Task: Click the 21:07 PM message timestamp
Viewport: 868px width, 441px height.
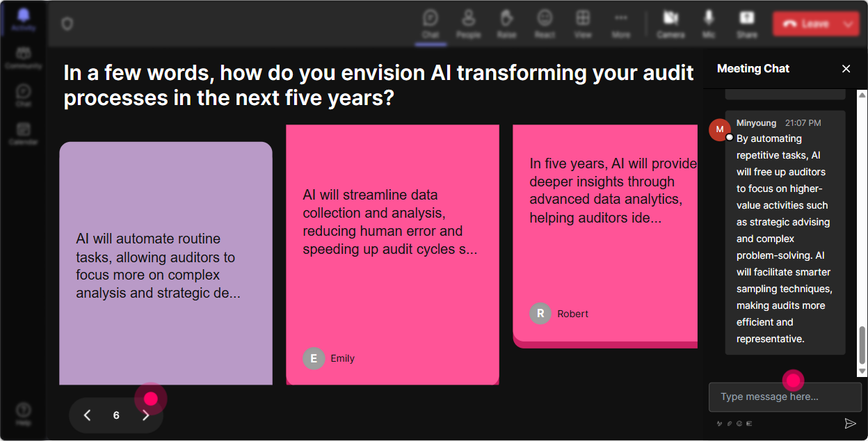Action: click(803, 122)
